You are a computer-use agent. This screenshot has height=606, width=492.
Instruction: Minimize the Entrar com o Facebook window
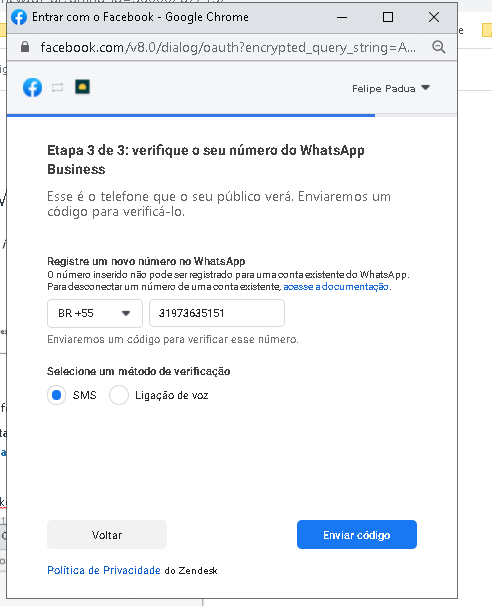click(x=342, y=17)
